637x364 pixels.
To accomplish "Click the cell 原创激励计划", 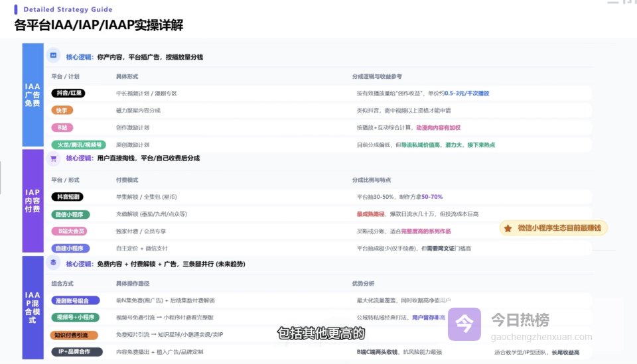I will point(133,145).
